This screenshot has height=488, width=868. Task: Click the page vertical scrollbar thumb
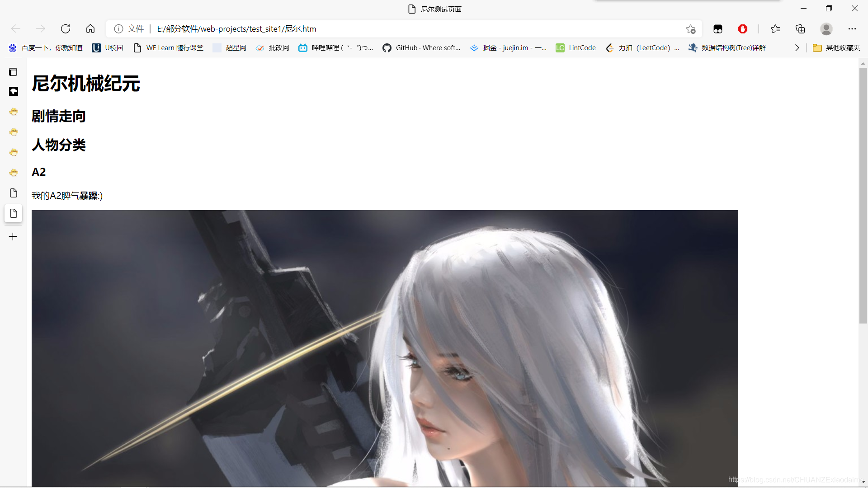coord(863,194)
